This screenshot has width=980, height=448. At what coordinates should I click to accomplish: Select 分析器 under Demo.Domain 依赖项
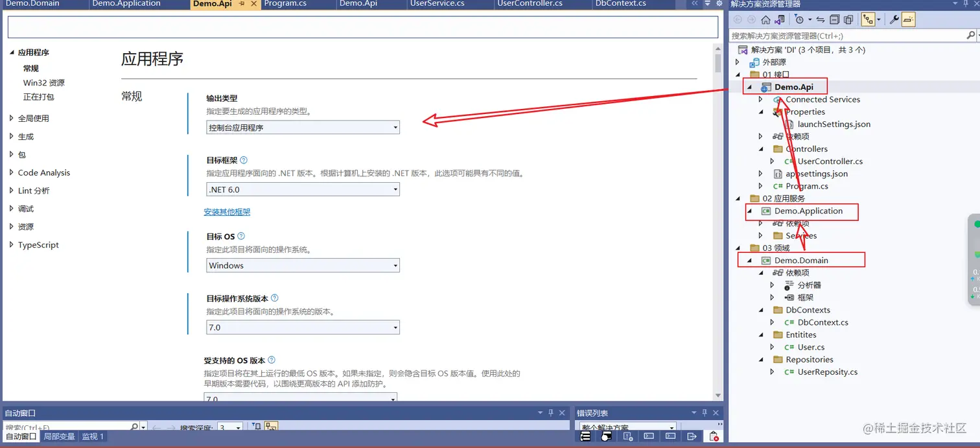click(809, 285)
